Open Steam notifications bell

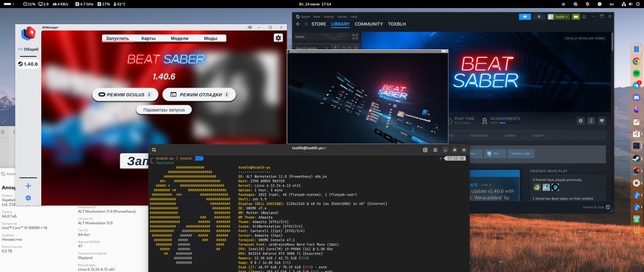[539, 17]
